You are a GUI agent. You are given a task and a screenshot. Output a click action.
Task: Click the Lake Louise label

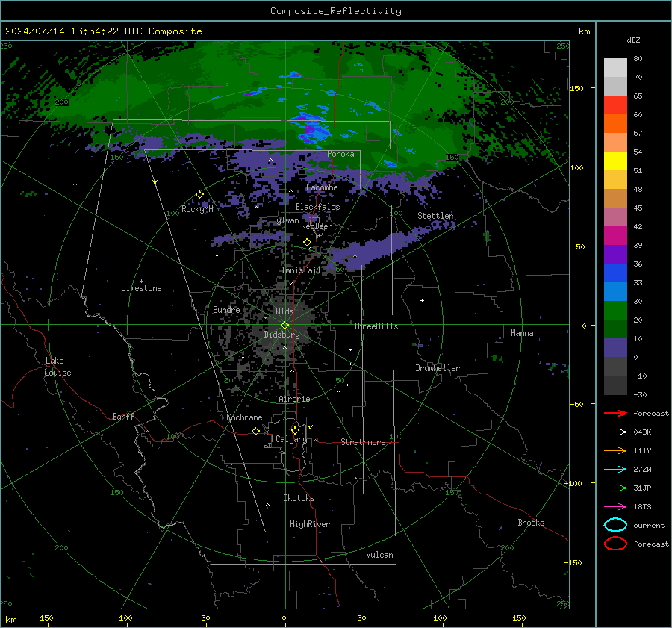[57, 367]
